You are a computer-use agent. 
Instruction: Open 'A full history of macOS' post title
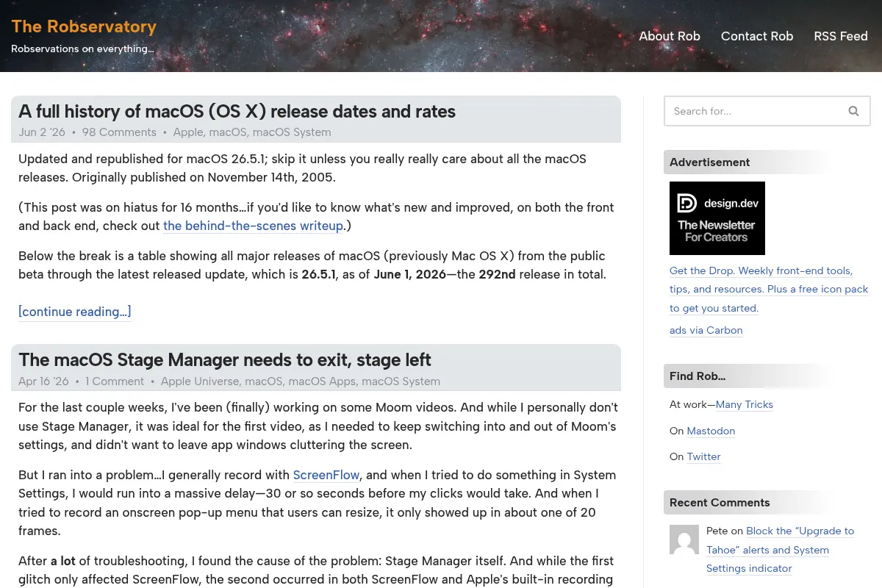(237, 111)
